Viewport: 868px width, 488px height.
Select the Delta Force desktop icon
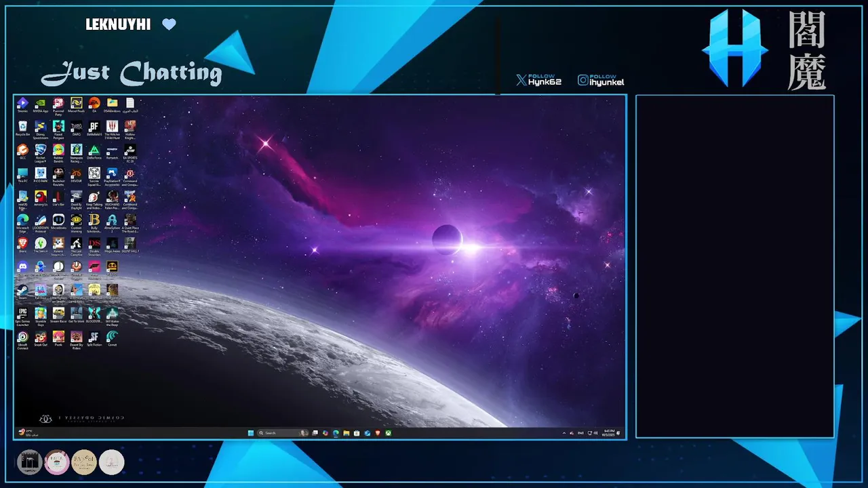tap(94, 152)
